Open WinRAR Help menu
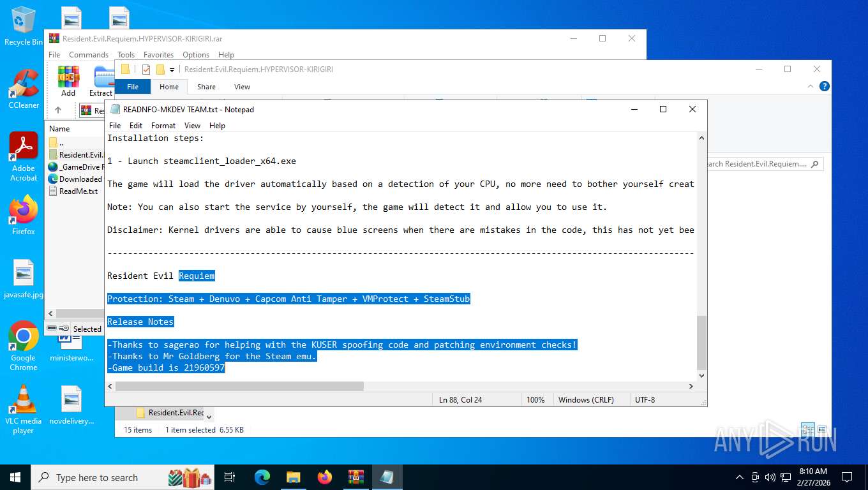868x490 pixels. pos(226,55)
